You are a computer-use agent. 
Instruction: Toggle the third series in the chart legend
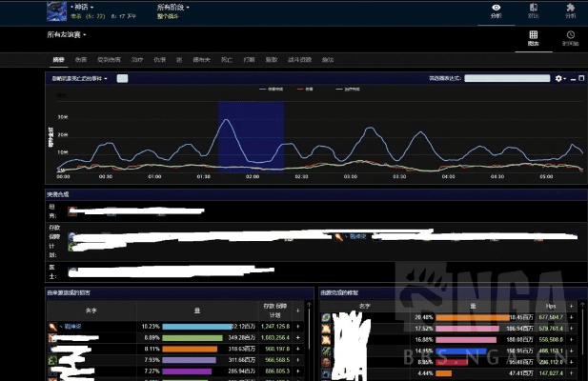(x=339, y=88)
